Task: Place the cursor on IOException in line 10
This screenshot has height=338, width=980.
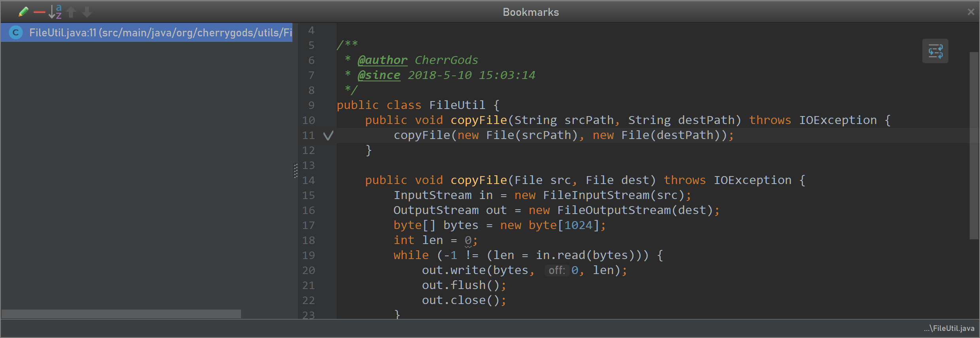Action: [838, 120]
